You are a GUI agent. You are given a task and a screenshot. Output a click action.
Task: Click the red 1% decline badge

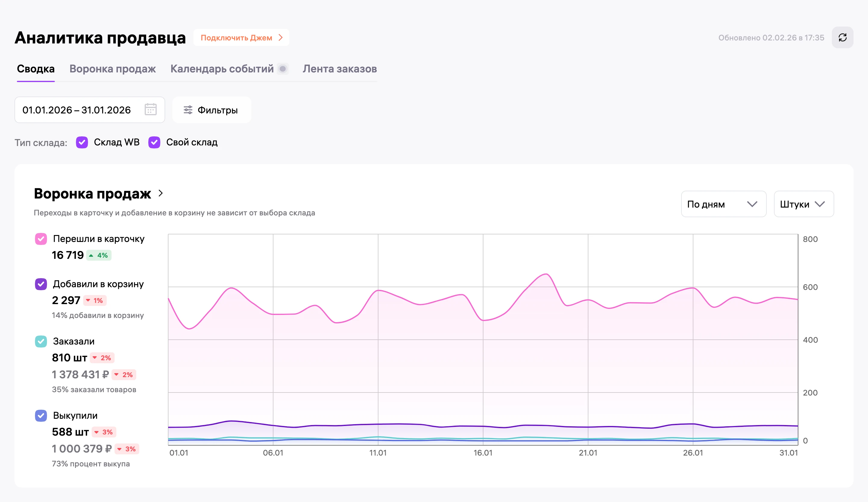[x=94, y=301]
